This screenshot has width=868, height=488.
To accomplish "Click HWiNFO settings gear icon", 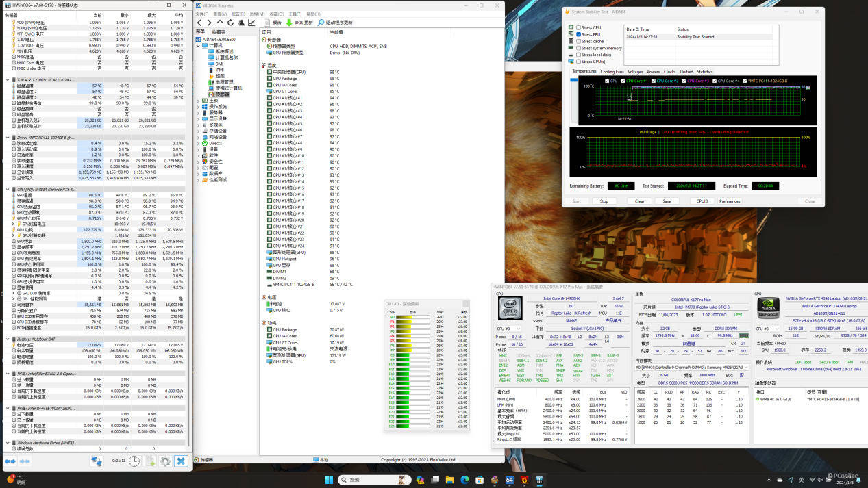I will [165, 461].
